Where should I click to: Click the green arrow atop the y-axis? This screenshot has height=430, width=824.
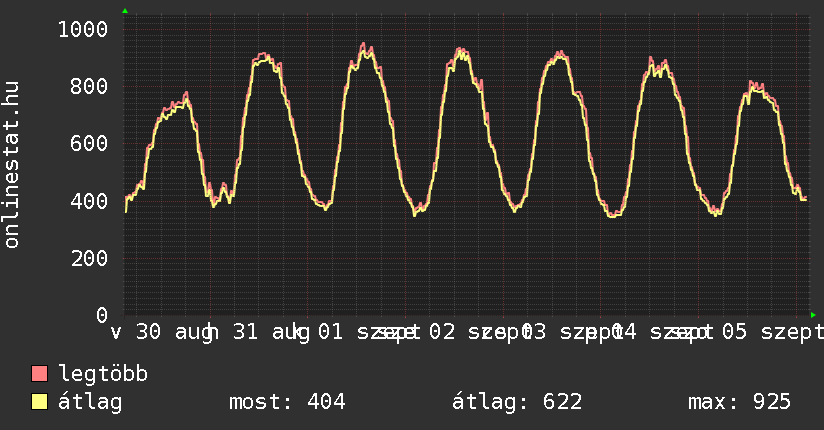tap(125, 11)
